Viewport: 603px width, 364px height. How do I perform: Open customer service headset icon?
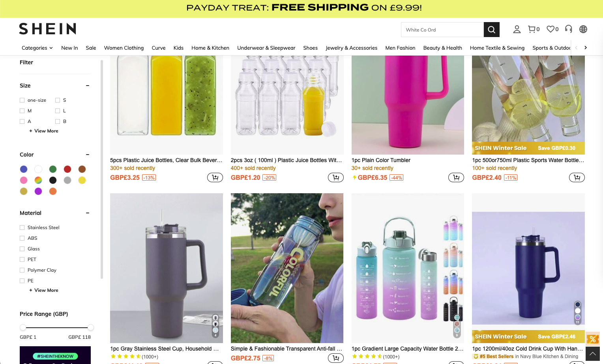click(x=568, y=29)
